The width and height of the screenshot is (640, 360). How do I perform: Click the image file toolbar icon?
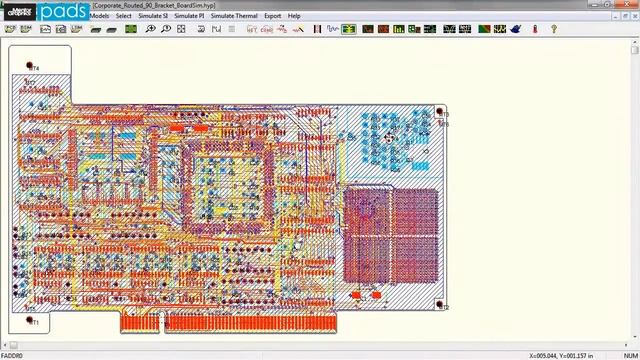(x=61, y=29)
